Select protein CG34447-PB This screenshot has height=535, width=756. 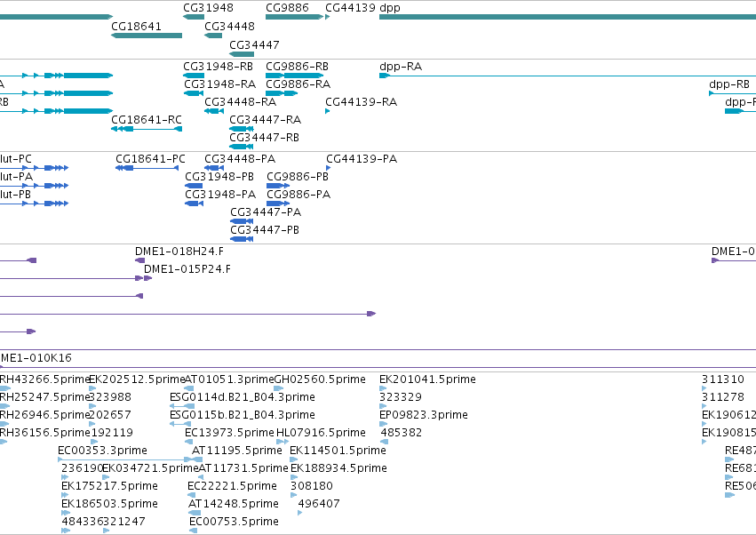coord(265,230)
